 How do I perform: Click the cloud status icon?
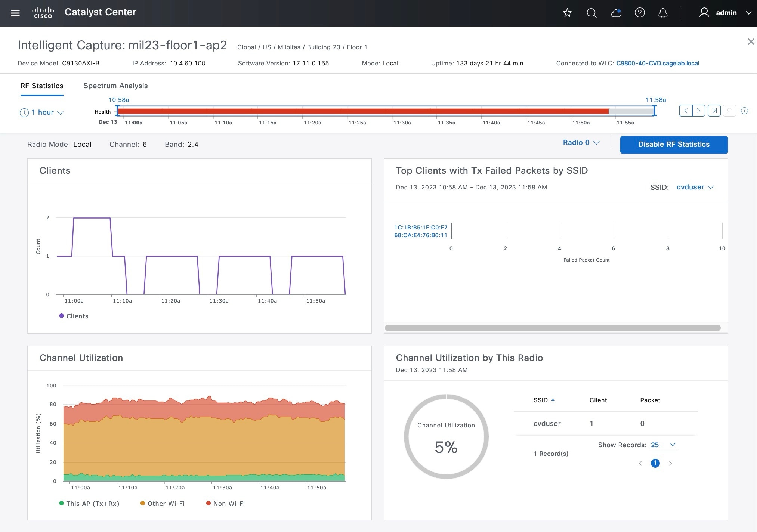point(616,13)
